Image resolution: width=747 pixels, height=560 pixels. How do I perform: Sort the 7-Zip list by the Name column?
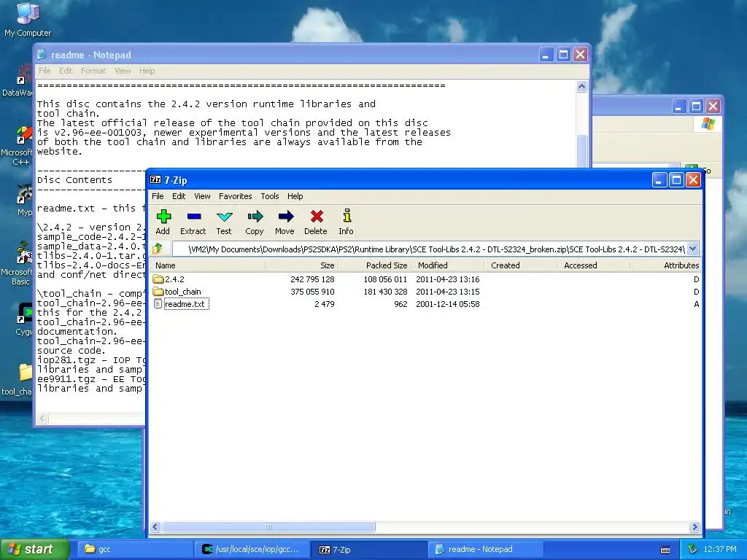coord(208,265)
